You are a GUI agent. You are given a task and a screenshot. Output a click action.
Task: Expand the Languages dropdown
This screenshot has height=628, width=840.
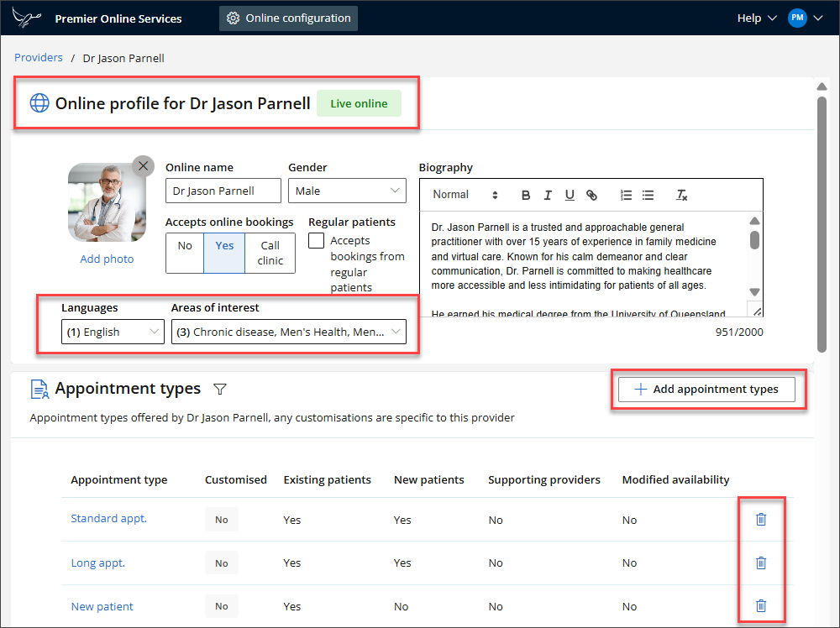tap(113, 332)
